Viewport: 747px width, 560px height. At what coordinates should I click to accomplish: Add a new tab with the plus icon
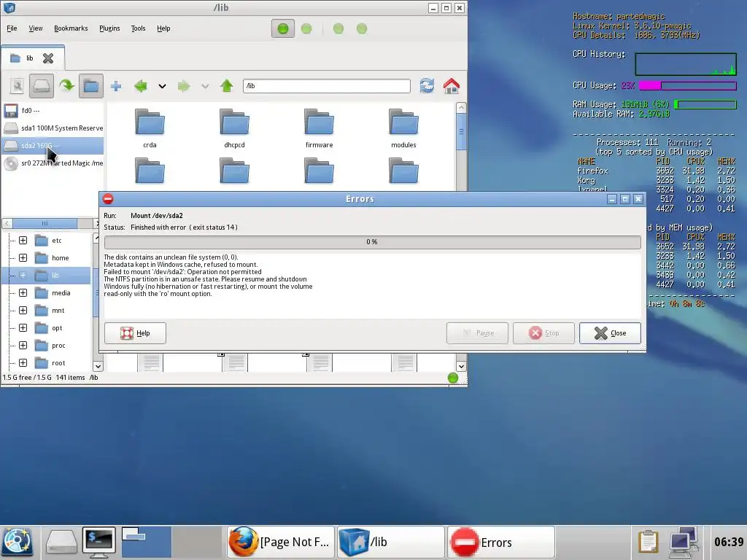[x=116, y=86]
